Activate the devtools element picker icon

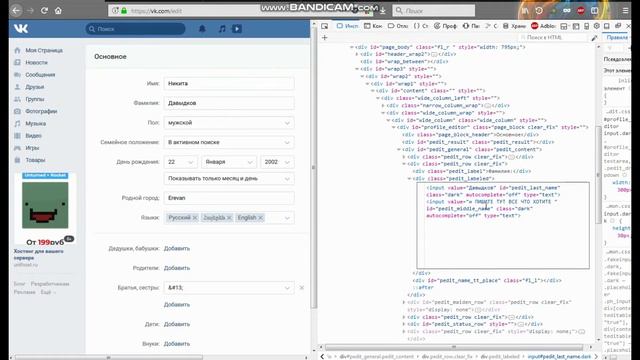click(x=324, y=26)
